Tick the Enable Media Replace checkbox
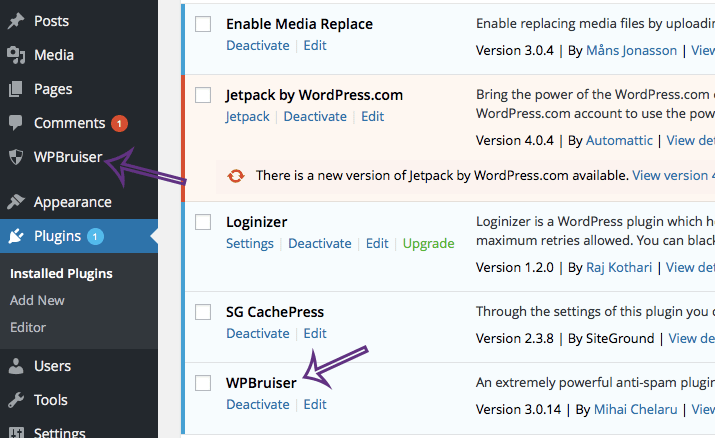 coord(203,24)
